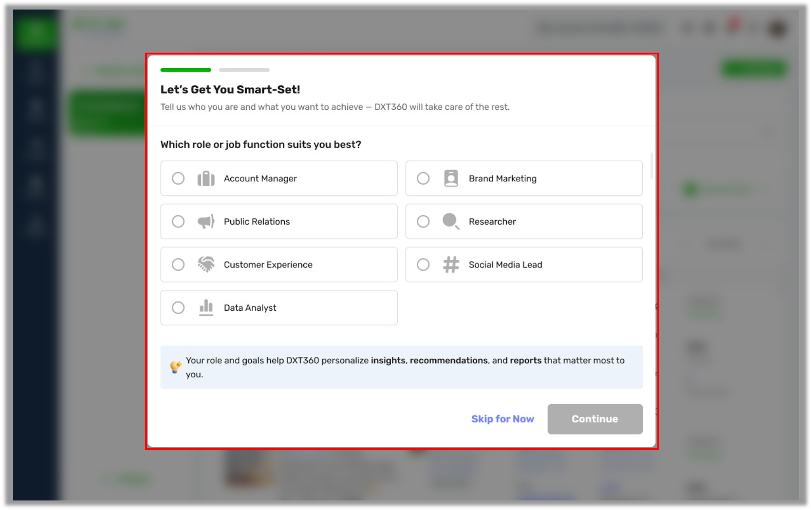The width and height of the screenshot is (812, 510).
Task: Click the Social Media Lead hashtag icon
Action: pyautogui.click(x=451, y=264)
